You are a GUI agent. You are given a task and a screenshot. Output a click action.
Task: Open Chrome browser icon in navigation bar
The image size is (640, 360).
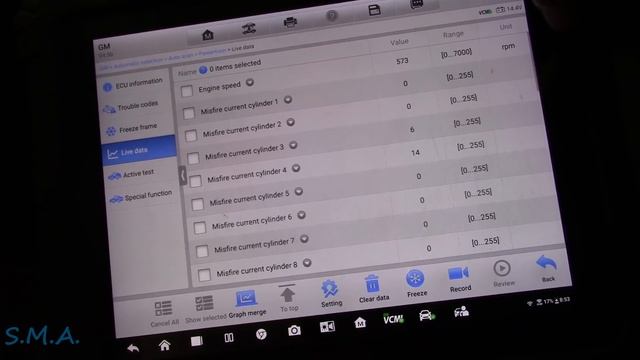(x=261, y=334)
